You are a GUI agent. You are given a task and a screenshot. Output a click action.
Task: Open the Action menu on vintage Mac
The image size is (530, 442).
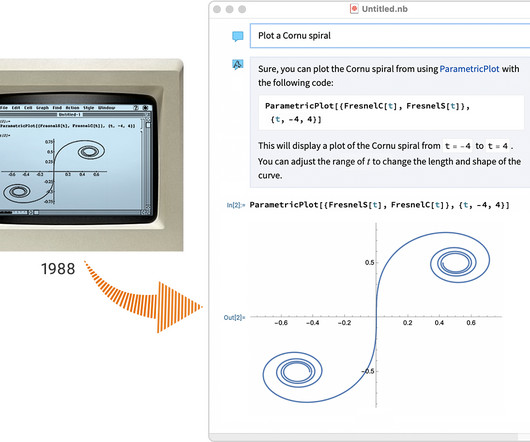(x=72, y=108)
